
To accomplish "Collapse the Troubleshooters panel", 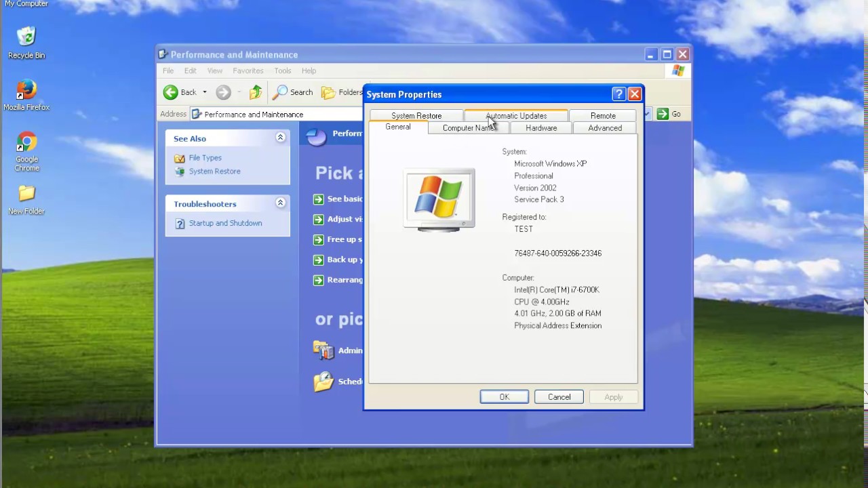I will pos(280,203).
